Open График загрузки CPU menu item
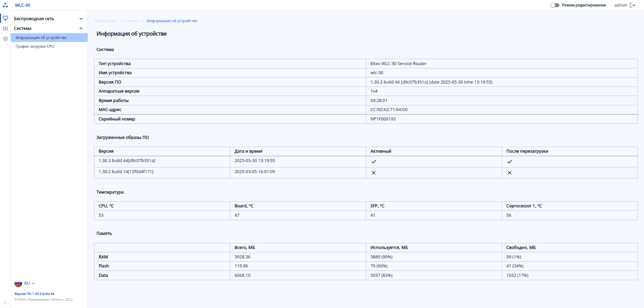This screenshot has height=308, width=644. (x=35, y=46)
